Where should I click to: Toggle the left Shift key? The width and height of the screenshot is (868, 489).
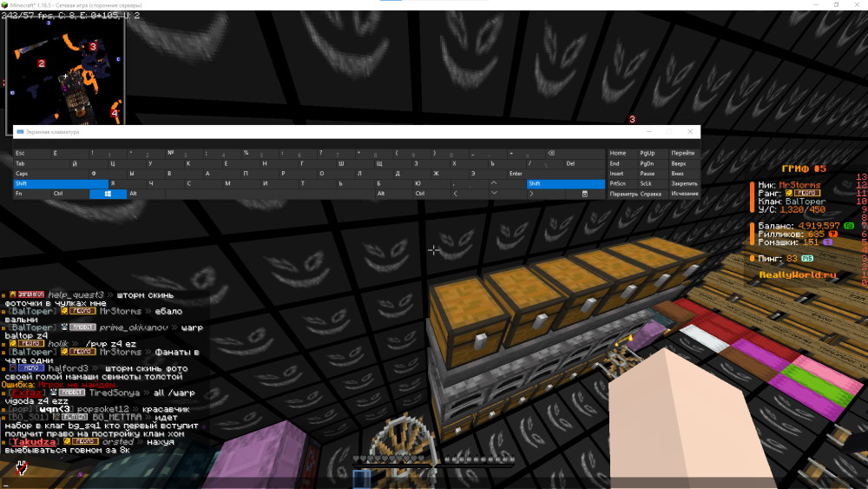click(61, 183)
